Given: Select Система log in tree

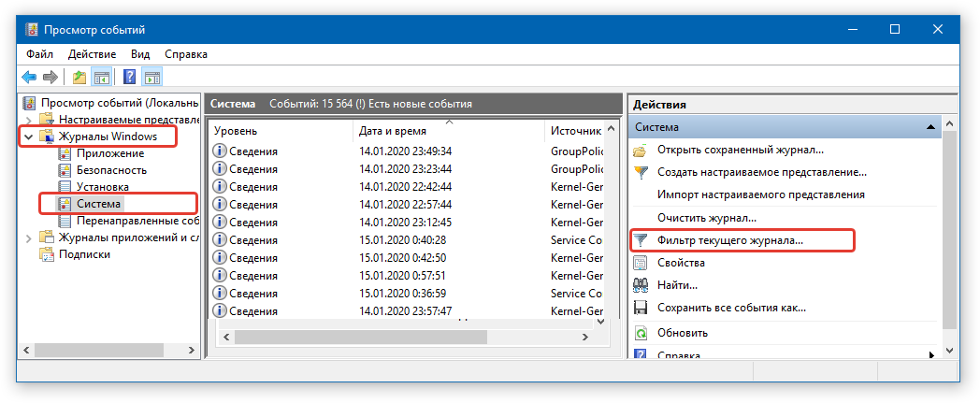Looking at the screenshot, I should click(99, 204).
